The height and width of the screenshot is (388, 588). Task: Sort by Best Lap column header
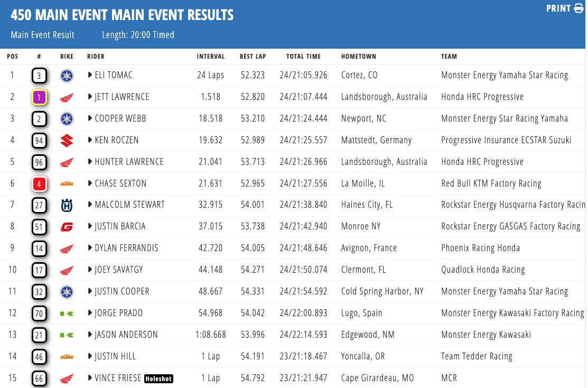click(251, 57)
